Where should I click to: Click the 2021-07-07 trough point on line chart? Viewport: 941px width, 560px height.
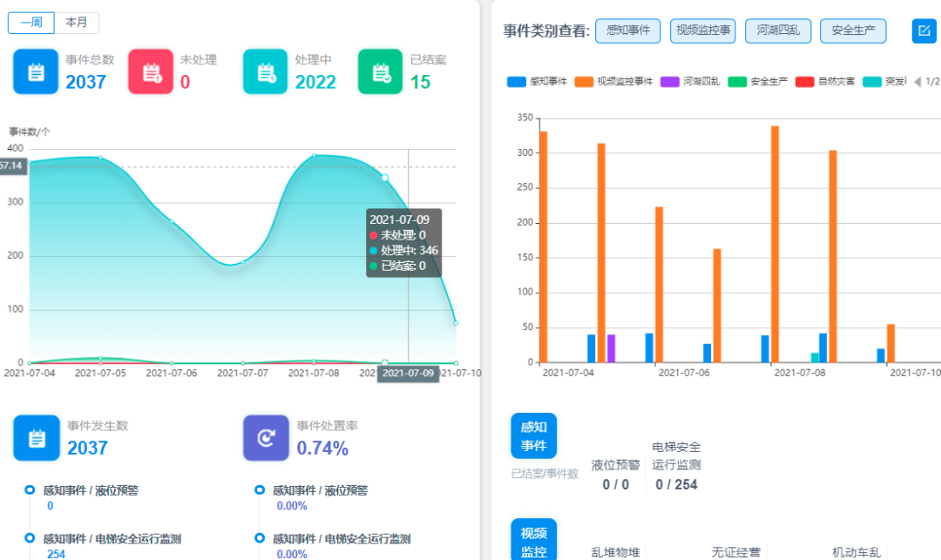click(242, 262)
